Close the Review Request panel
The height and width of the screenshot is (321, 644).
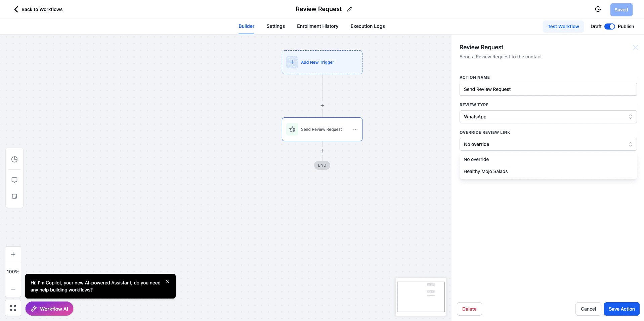(x=636, y=47)
